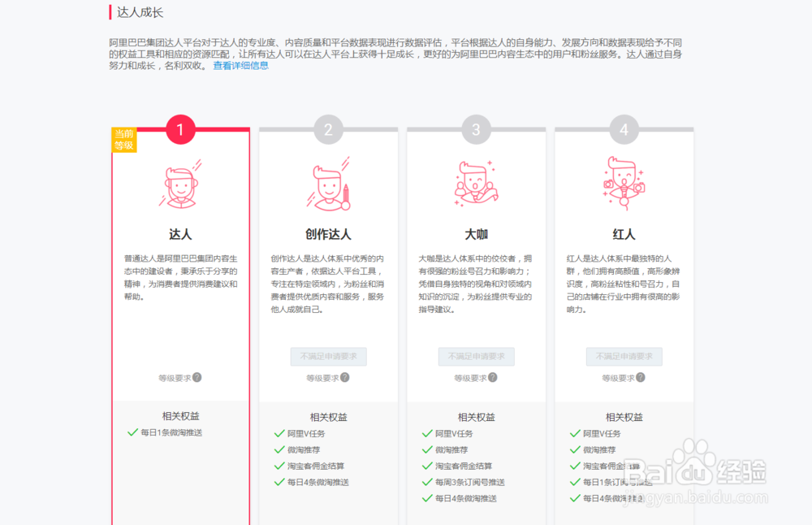Click 相关权益 heading in 达人 card
Image resolution: width=812 pixels, height=525 pixels.
[x=180, y=416]
